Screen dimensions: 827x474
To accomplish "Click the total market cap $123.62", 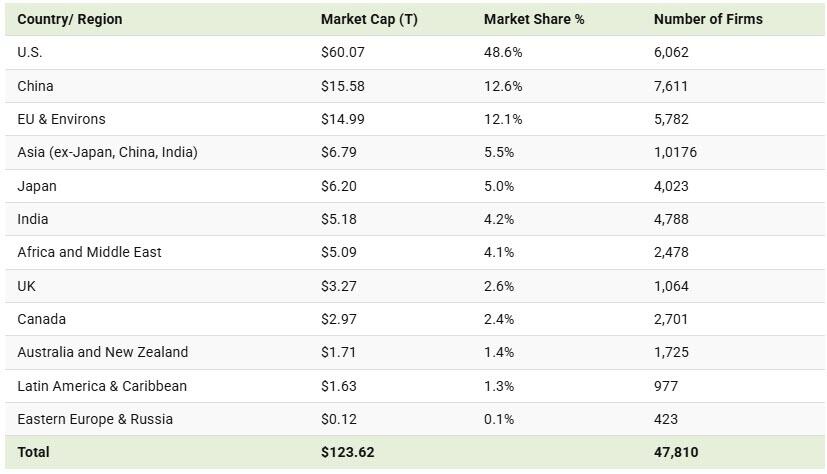I will [347, 452].
